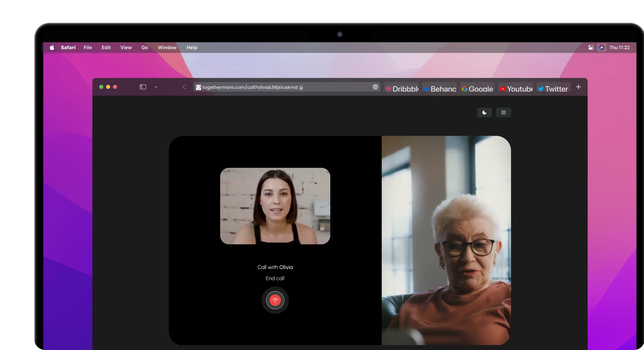The image size is (644, 350).
Task: Activate Siri from menu bar
Action: (x=601, y=48)
